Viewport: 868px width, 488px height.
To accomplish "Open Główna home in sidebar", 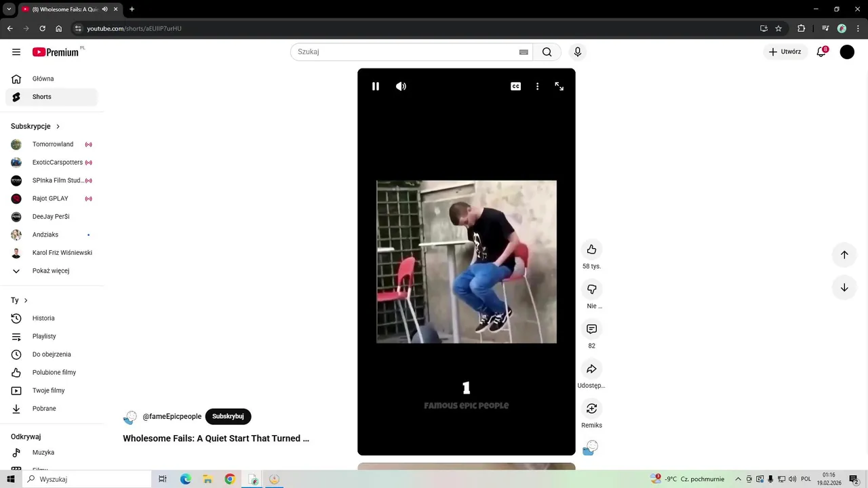I will tap(52, 79).
